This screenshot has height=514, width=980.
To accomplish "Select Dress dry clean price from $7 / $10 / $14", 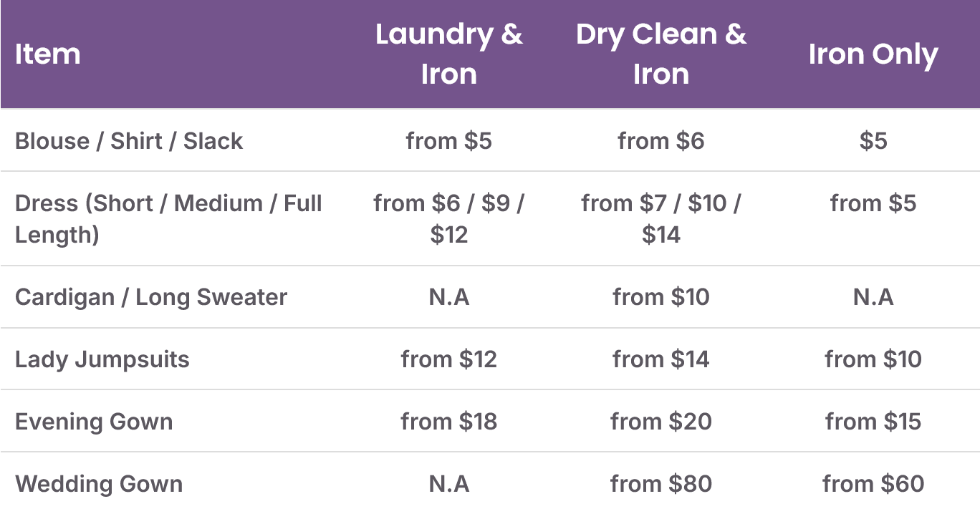I will pos(661,218).
